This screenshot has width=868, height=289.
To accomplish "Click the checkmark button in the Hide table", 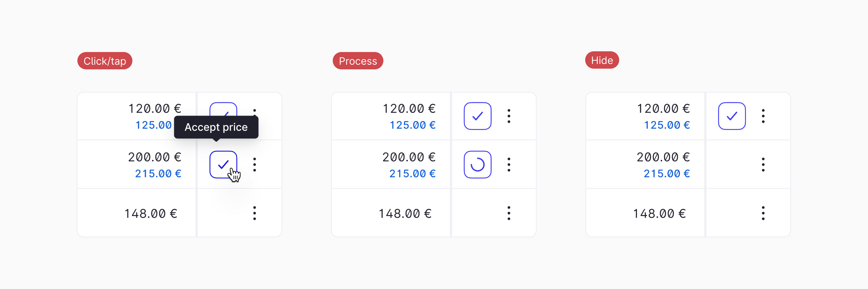I will click(x=732, y=116).
